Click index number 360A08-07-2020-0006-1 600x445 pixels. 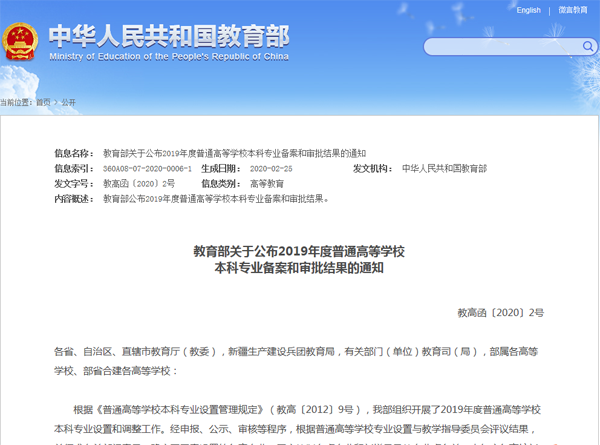[147, 169]
